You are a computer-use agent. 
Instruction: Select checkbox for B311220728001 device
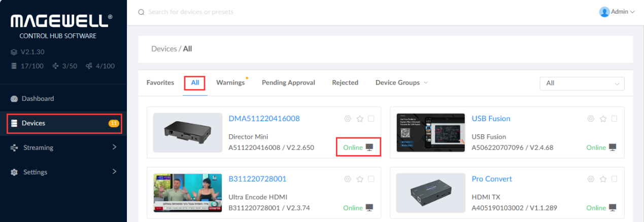pyautogui.click(x=371, y=179)
